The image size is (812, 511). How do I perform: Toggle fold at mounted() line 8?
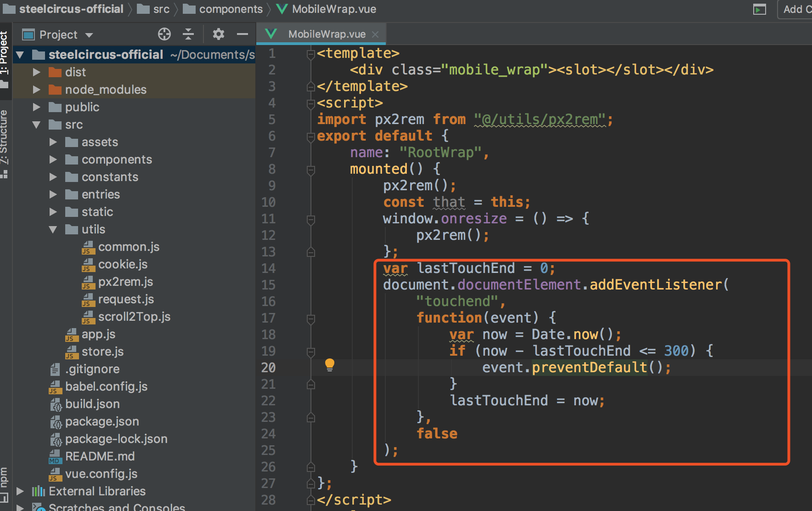(x=311, y=170)
